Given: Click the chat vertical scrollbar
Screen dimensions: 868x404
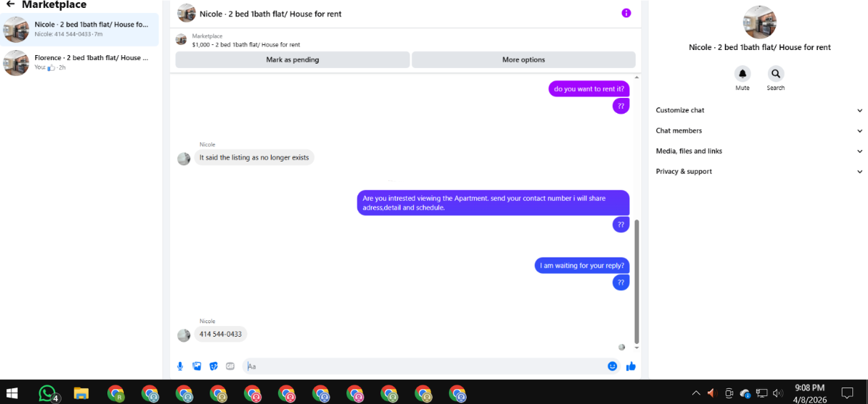Looking at the screenshot, I should [636, 282].
